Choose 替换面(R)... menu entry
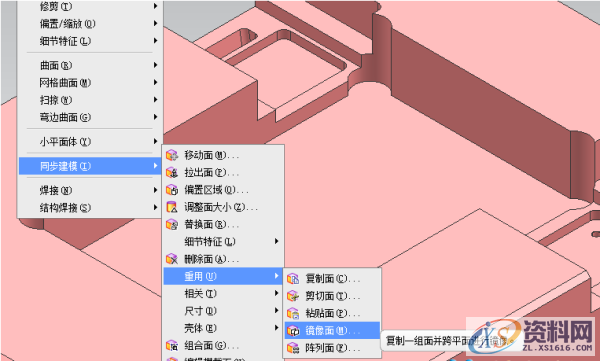Viewport: 600px width, 361px height. coord(223,224)
